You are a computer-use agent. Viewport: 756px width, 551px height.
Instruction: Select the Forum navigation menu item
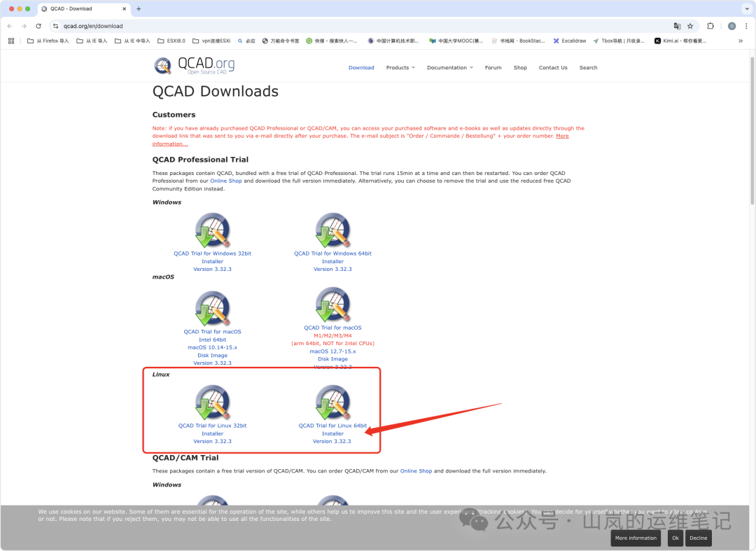tap(493, 67)
